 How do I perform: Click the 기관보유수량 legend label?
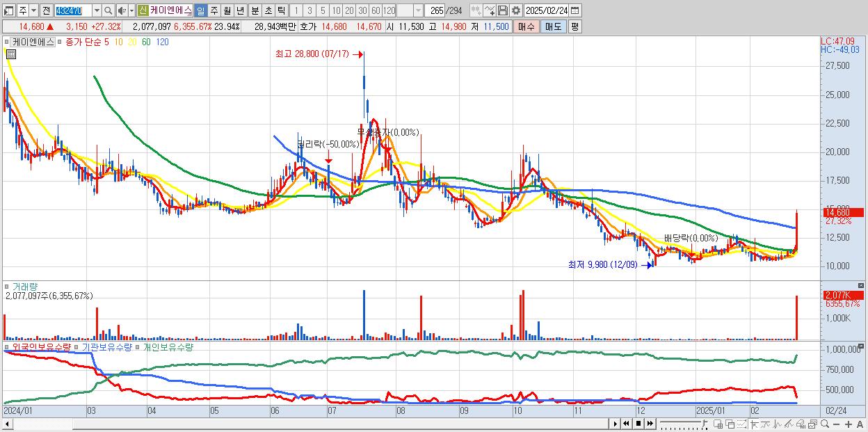click(x=107, y=346)
